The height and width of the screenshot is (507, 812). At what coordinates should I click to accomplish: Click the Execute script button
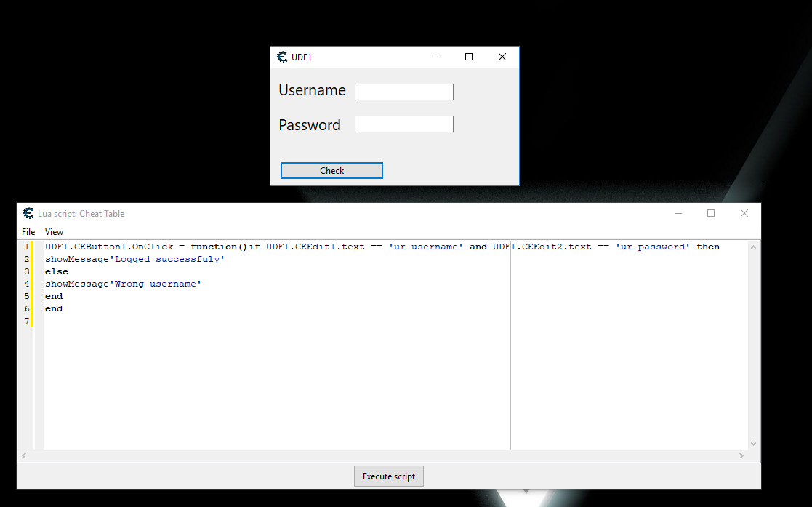pos(389,476)
